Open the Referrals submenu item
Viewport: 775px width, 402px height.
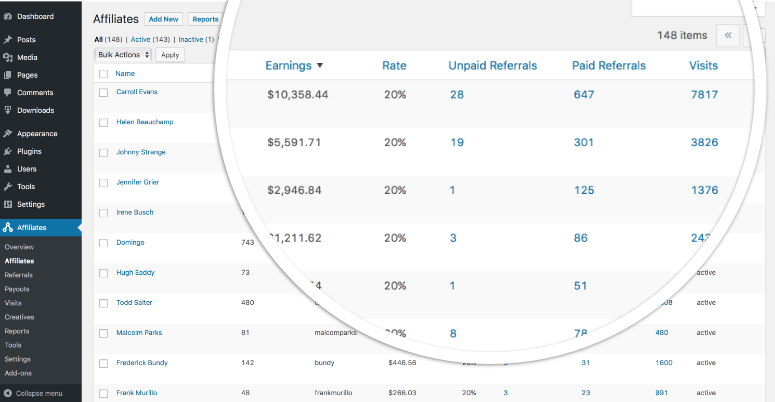click(18, 274)
